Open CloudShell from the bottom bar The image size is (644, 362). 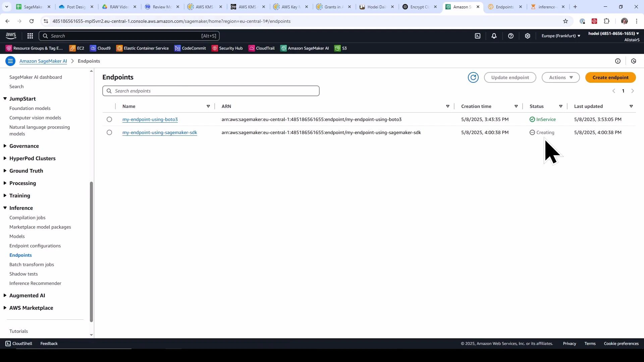18,343
